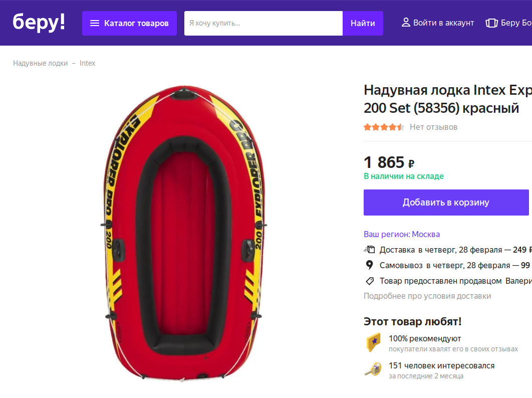Change region via Москва link
The height and width of the screenshot is (398, 532).
[x=426, y=234]
